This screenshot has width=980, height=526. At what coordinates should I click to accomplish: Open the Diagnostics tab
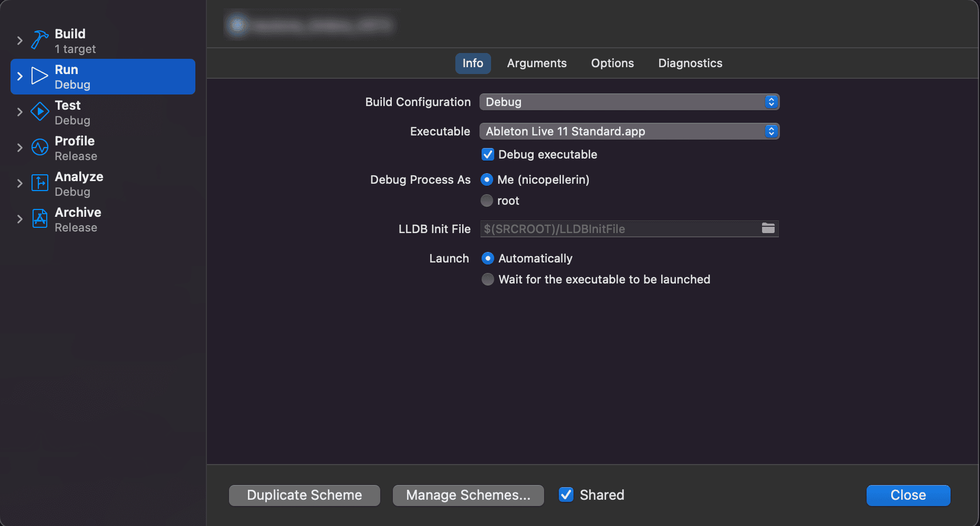pos(690,64)
